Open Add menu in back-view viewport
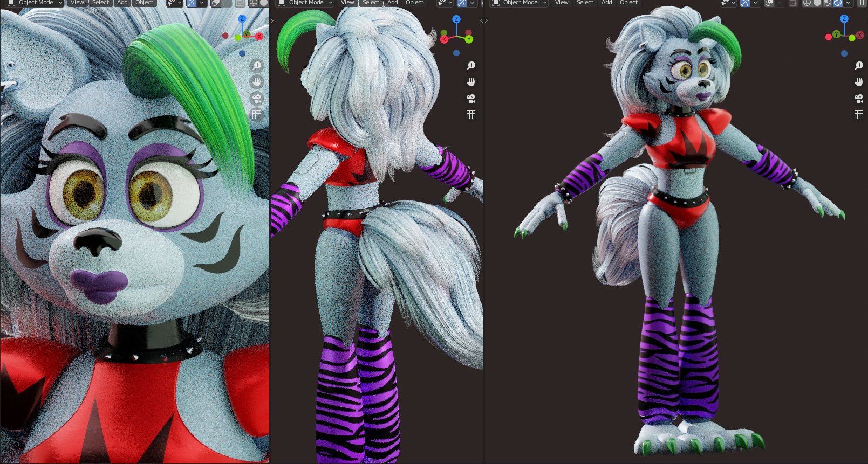 (393, 3)
